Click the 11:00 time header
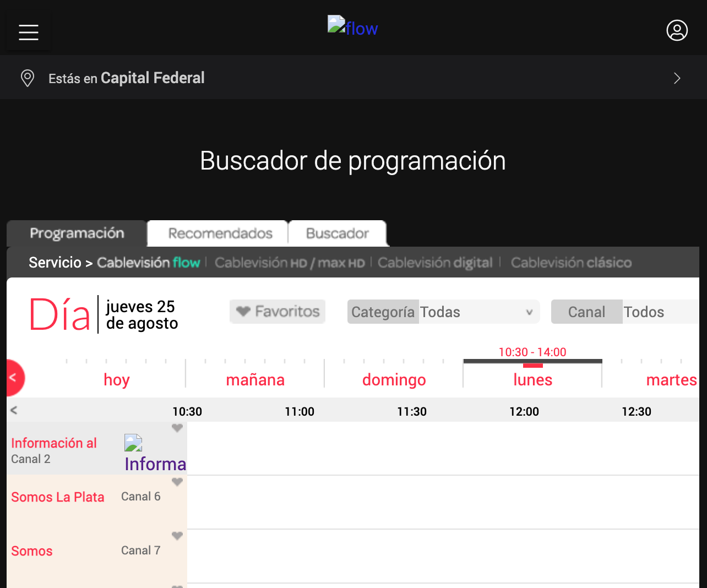This screenshot has height=588, width=707. point(300,411)
